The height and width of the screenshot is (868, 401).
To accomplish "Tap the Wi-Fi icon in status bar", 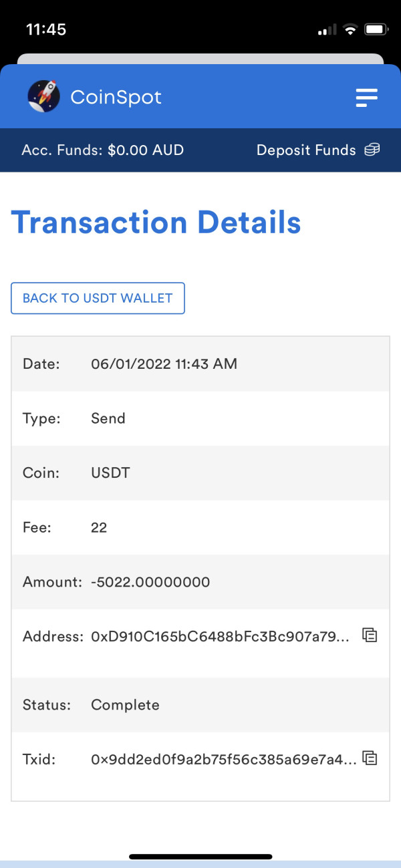I will (350, 30).
